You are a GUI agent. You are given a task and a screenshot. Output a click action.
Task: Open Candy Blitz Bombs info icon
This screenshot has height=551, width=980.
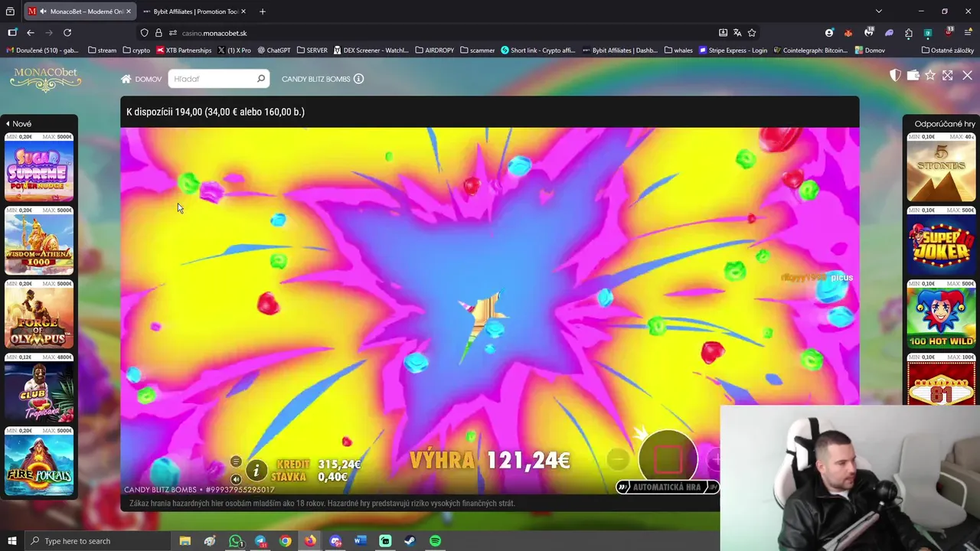[x=358, y=79]
